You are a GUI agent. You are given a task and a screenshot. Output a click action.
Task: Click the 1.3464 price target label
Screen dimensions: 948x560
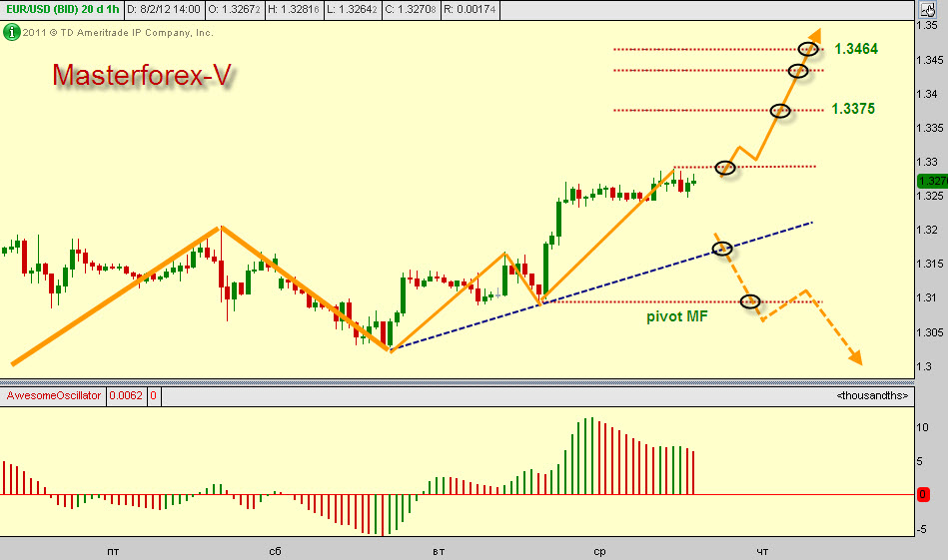[856, 49]
